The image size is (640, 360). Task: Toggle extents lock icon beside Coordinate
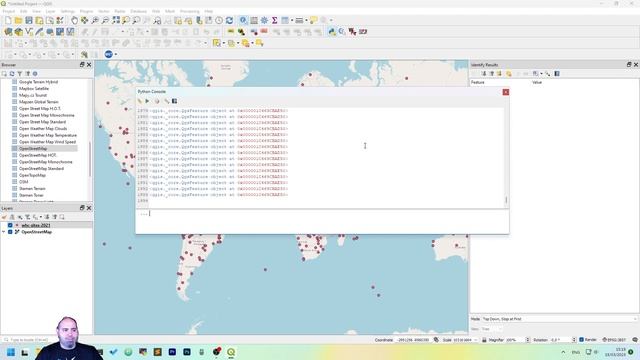tap(436, 340)
